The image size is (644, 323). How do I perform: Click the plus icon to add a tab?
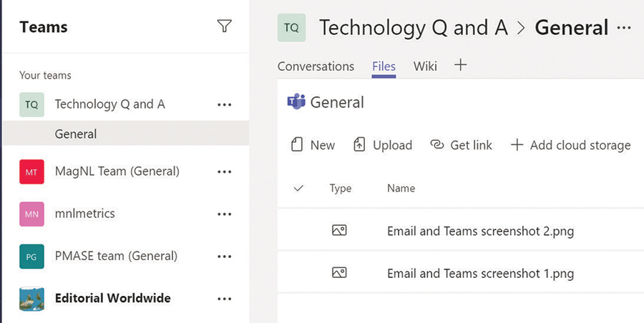[x=461, y=65]
